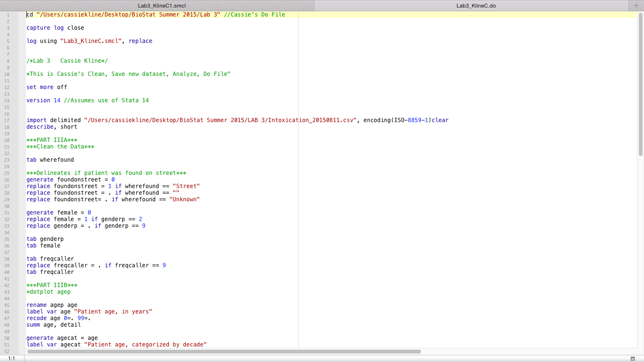Click line number 42 in the gutter
This screenshot has height=362, width=644.
click(8, 285)
